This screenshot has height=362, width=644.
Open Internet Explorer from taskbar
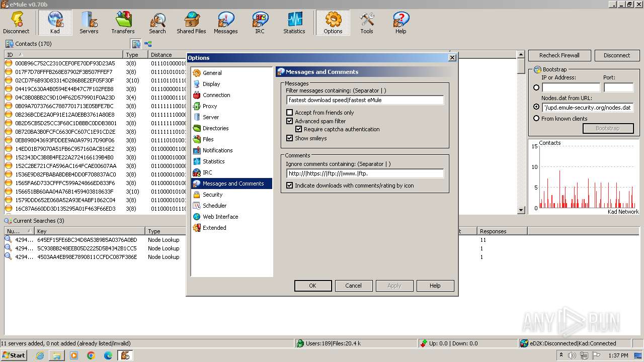pyautogui.click(x=40, y=355)
